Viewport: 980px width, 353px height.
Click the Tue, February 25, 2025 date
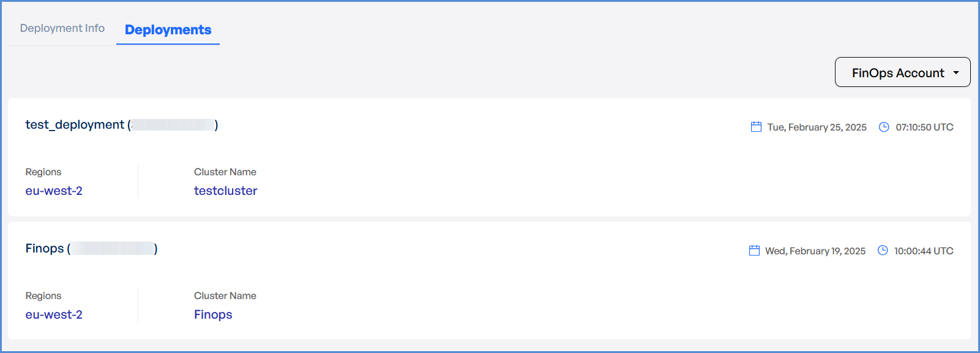(x=817, y=127)
